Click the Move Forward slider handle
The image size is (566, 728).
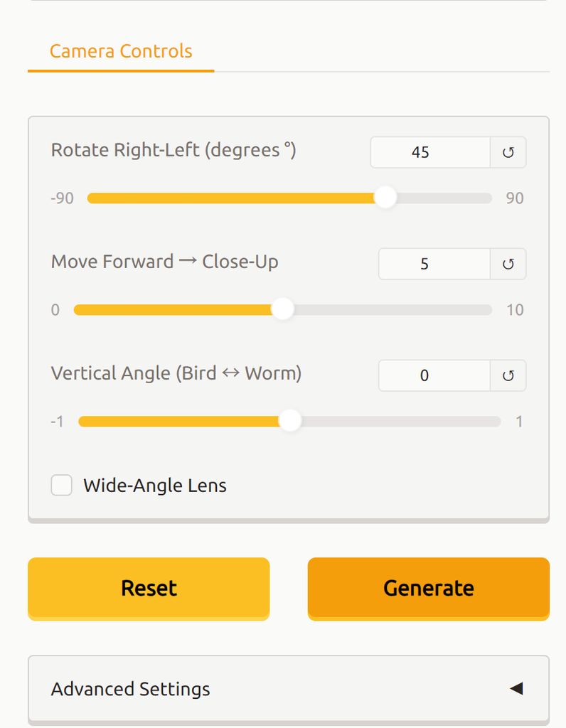pos(282,309)
